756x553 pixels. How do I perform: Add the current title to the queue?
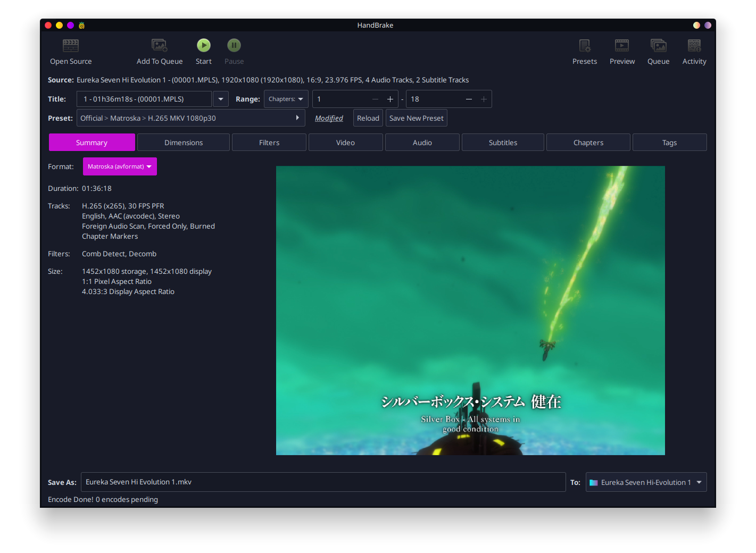[x=159, y=52]
